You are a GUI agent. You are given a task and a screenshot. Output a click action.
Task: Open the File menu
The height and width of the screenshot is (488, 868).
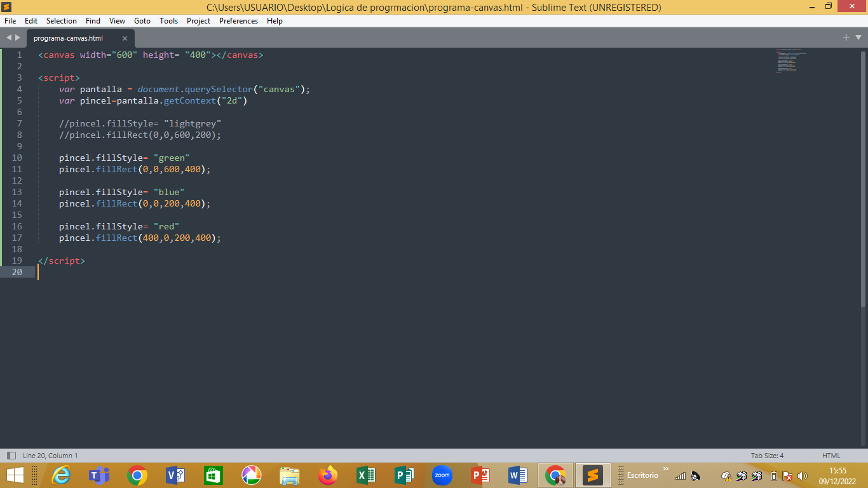[10, 21]
